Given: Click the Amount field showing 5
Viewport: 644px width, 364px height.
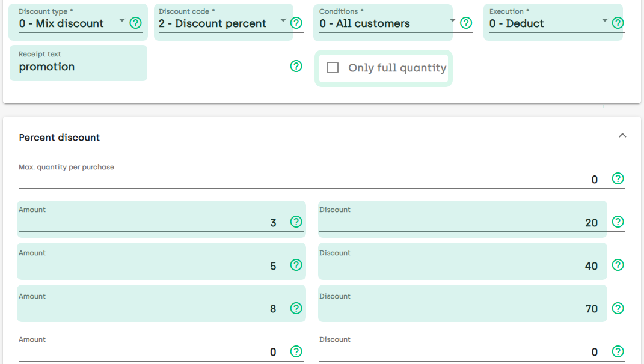Looking at the screenshot, I should pyautogui.click(x=150, y=266).
